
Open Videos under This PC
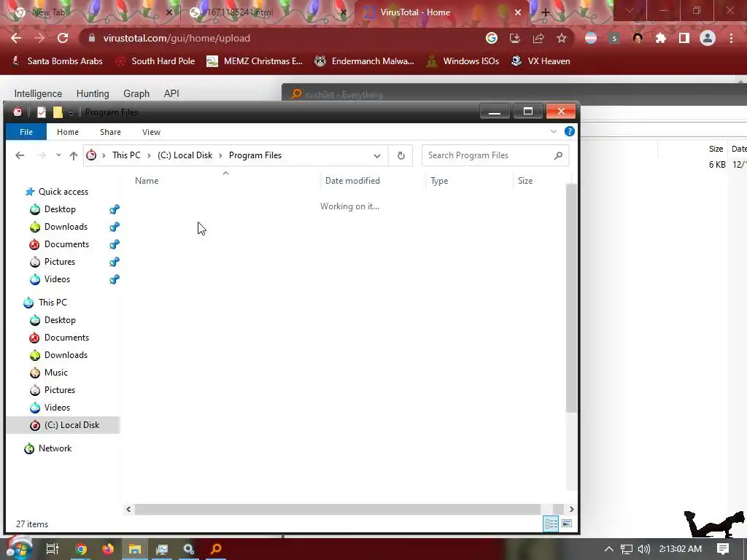pos(57,408)
